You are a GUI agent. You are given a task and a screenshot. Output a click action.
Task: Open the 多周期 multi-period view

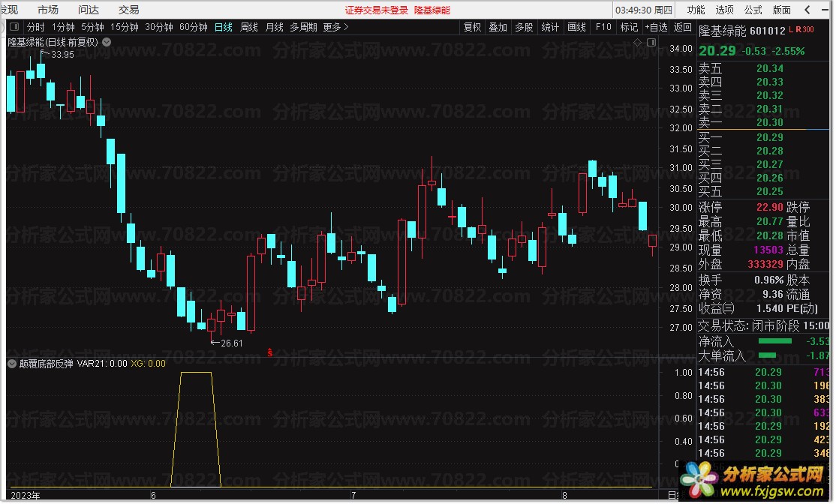tap(303, 27)
